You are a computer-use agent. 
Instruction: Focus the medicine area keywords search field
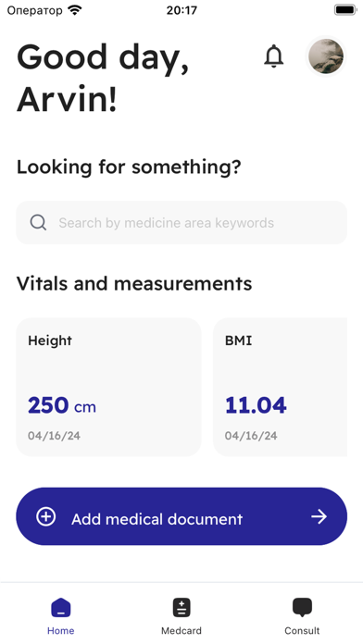181,223
